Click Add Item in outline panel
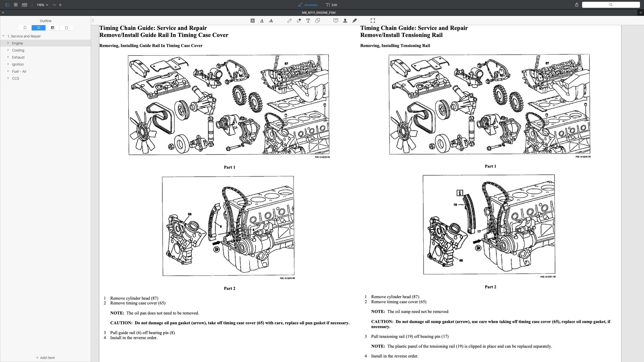 (x=45, y=357)
